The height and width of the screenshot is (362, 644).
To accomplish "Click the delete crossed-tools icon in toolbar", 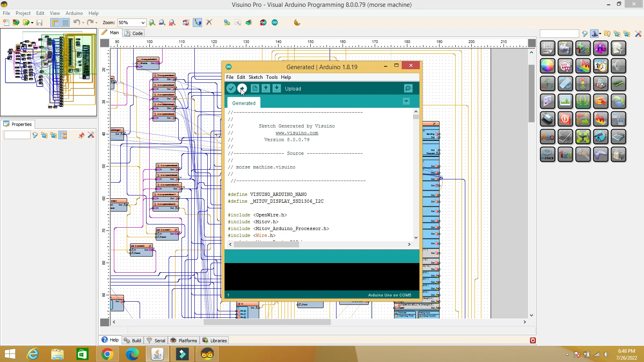I will click(209, 23).
